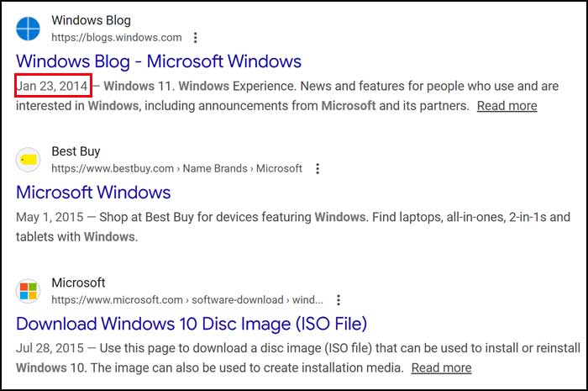588x391 pixels.
Task: Click the Microsoft four-color logo favicon
Action: pos(28,291)
